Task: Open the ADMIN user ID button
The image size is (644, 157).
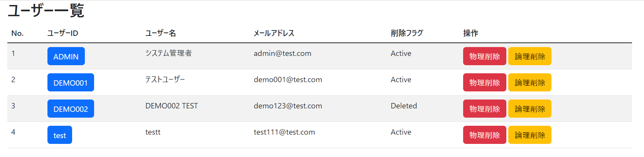Action: point(66,56)
